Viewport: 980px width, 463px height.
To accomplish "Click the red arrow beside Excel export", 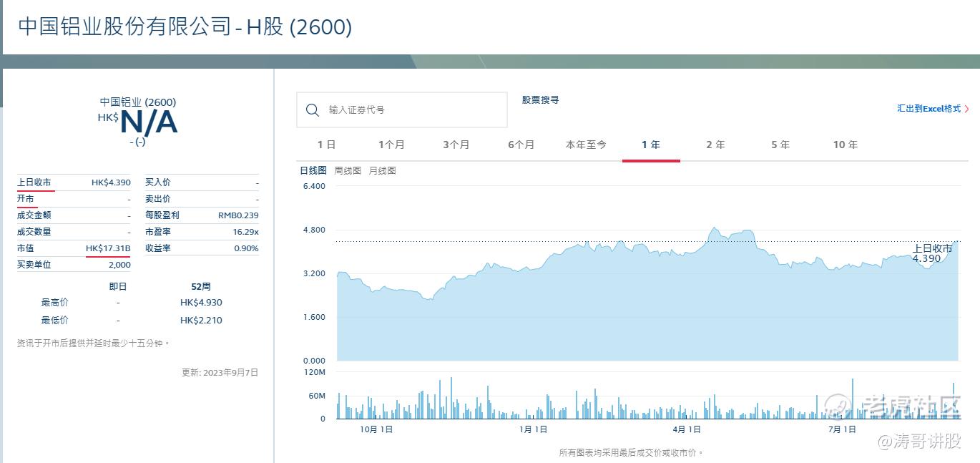I will tap(967, 109).
